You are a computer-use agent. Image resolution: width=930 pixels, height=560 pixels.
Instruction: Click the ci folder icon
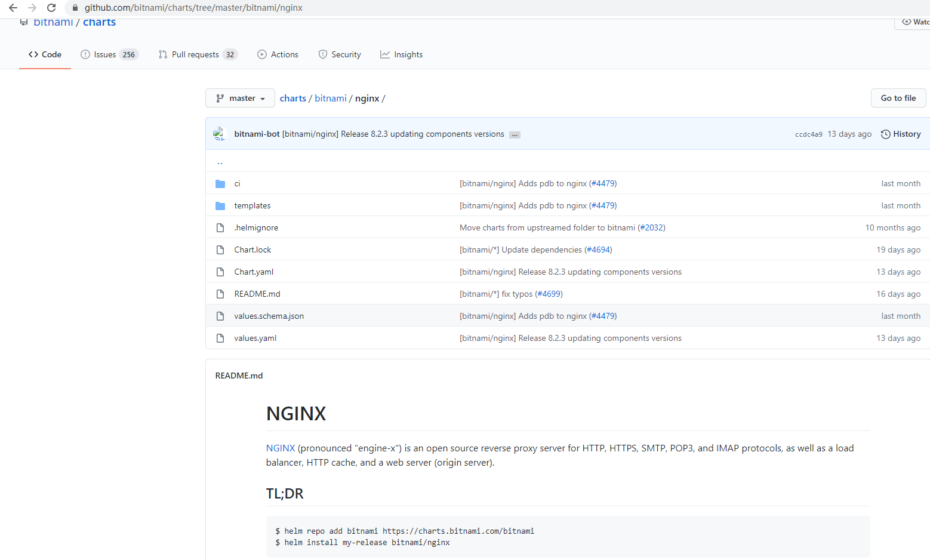(x=220, y=184)
